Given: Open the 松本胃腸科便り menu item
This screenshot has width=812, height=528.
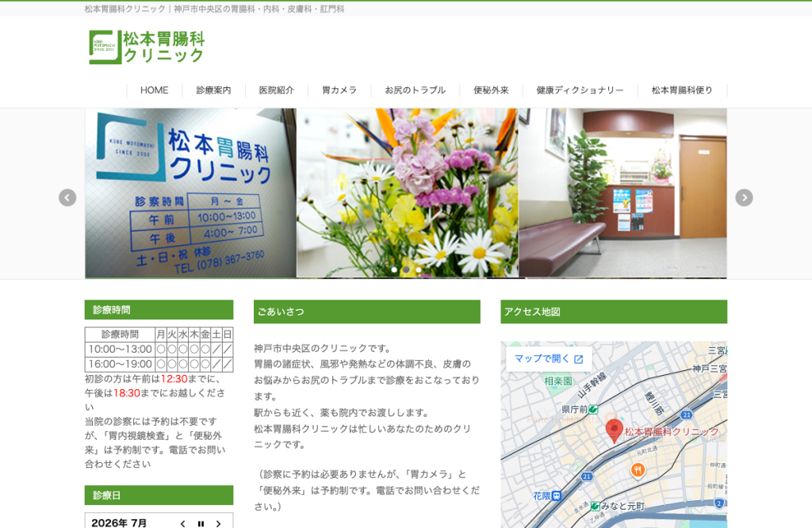Looking at the screenshot, I should (x=682, y=90).
